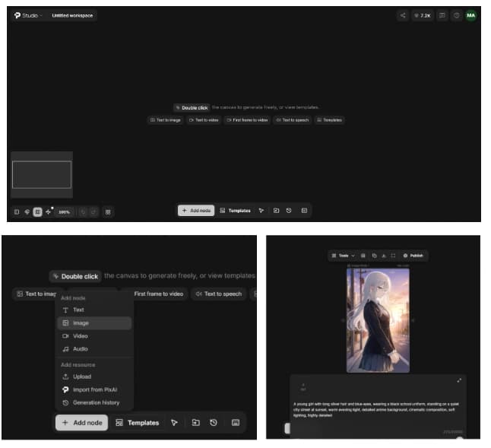Click the copy icon in the image toolbar
The width and height of the screenshot is (491, 448).
(374, 256)
